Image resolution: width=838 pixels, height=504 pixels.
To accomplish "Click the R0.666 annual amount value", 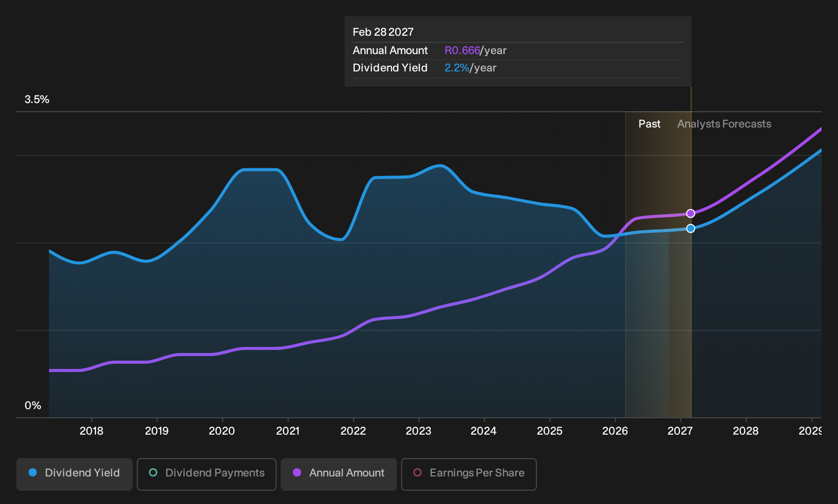I will tap(462, 51).
